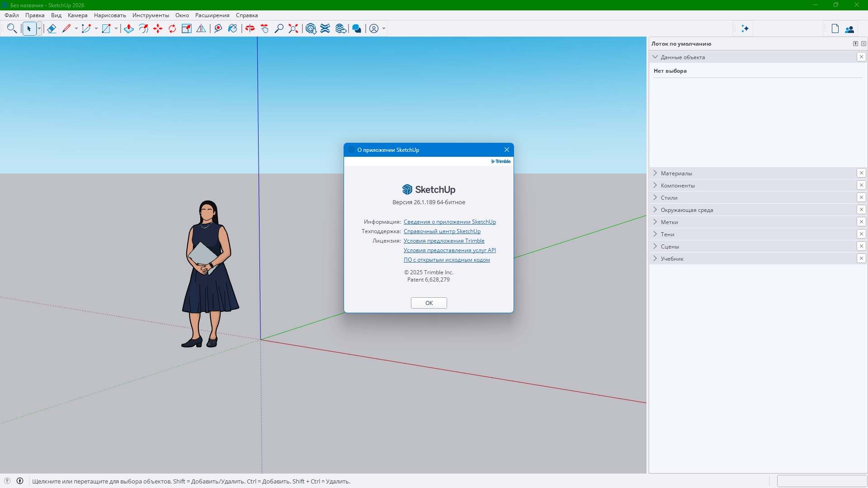Screen dimensions: 868x488
Task: Select the Push/Pull tool
Action: pos(129,29)
